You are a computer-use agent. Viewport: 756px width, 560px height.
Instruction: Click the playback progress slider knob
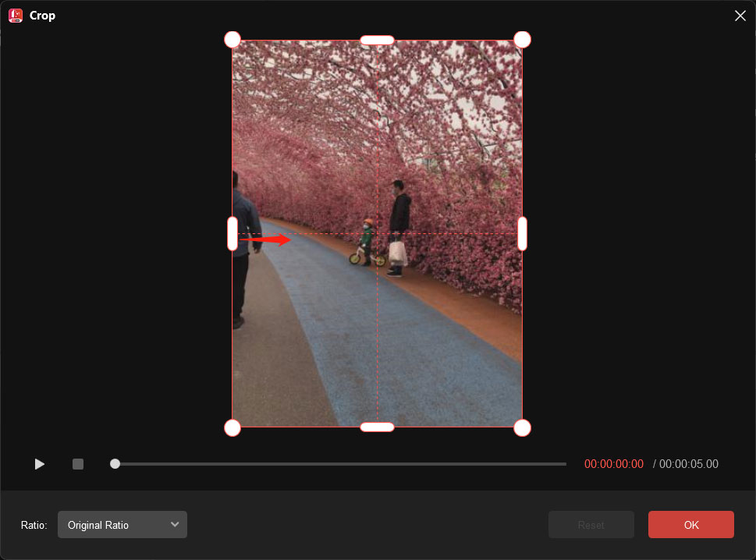coord(115,464)
